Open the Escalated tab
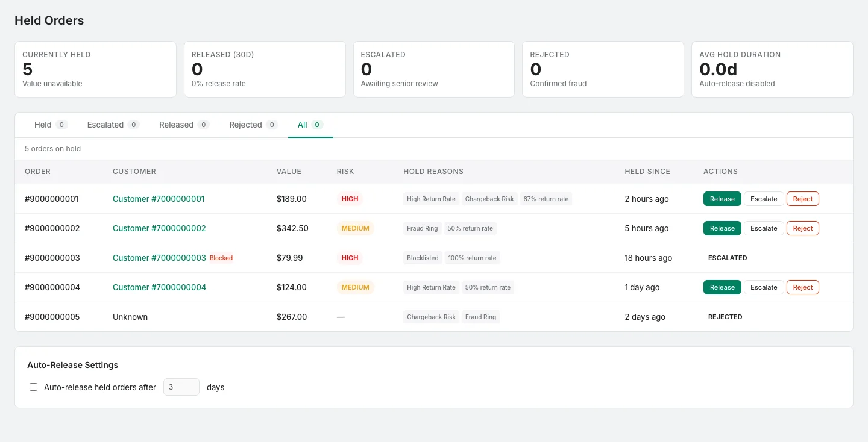 tap(113, 125)
